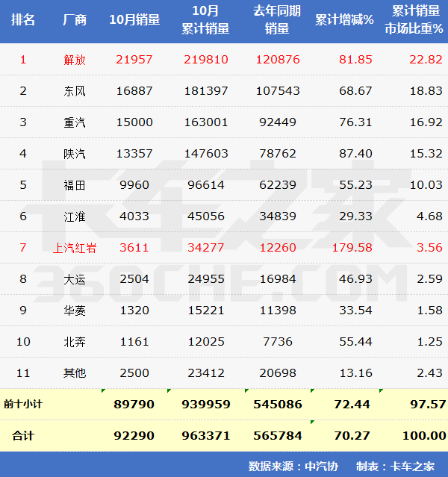This screenshot has height=477, width=448.
Task: Select the growth value 81.85
Action: [x=355, y=60]
